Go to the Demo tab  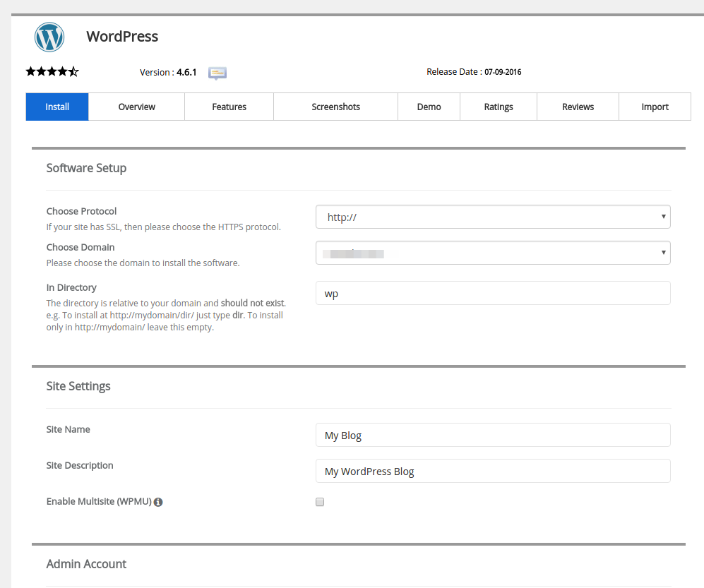[x=429, y=107]
